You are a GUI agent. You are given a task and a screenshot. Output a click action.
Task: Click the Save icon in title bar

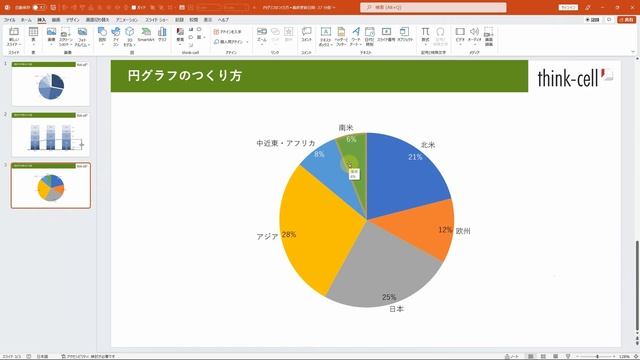coord(53,7)
